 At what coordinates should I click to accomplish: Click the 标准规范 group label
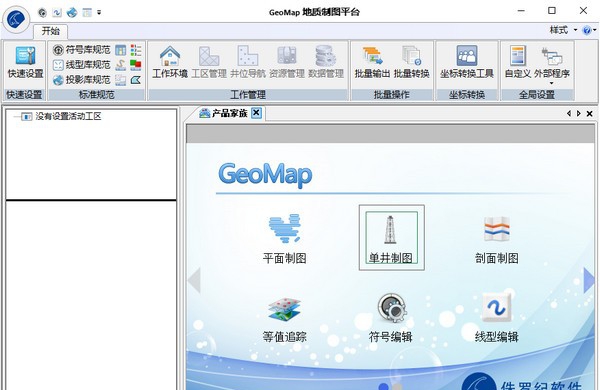point(96,95)
